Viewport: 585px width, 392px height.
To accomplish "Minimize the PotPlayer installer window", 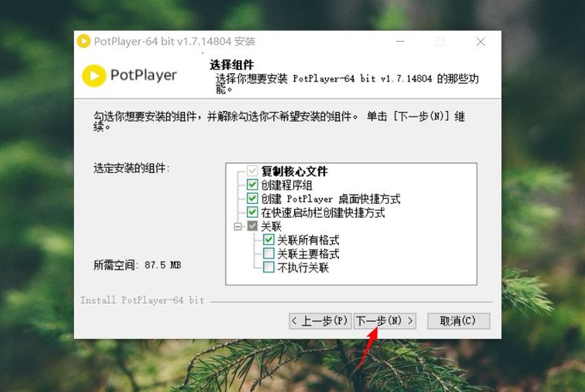I will pyautogui.click(x=401, y=41).
